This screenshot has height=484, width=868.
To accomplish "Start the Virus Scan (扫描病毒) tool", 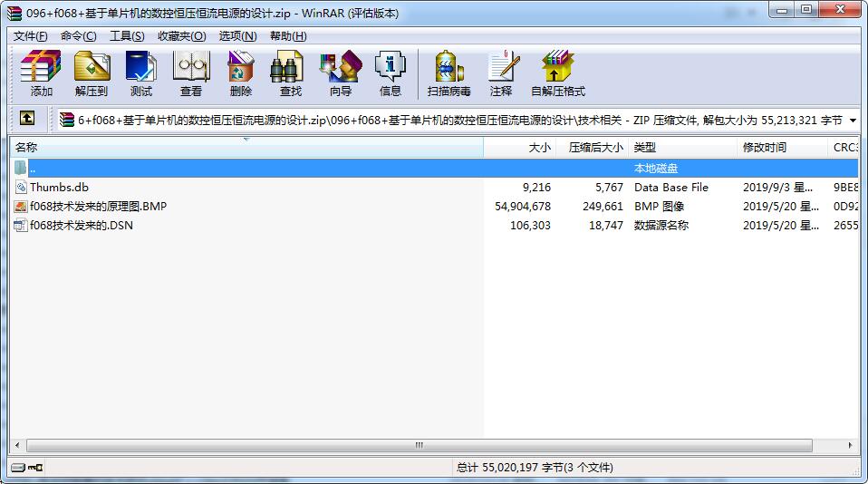I will coord(448,73).
